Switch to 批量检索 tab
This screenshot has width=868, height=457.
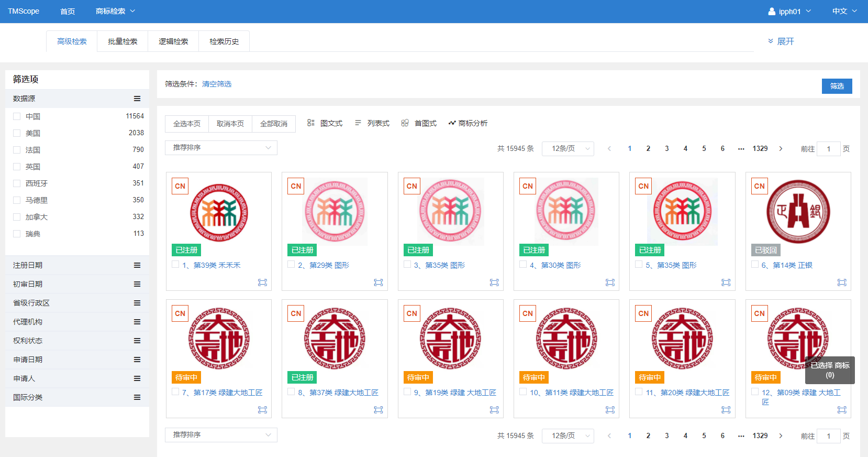tap(123, 41)
